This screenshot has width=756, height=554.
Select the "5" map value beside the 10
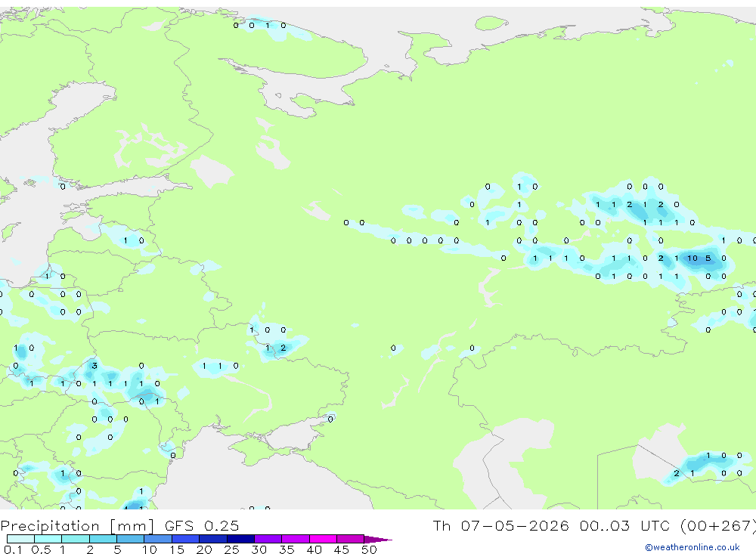coord(708,258)
